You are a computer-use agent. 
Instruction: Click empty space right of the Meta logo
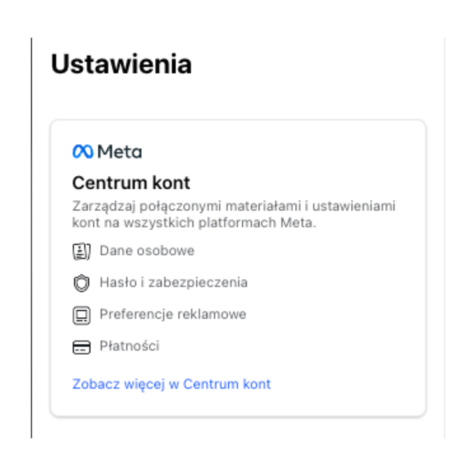pyautogui.click(x=279, y=152)
